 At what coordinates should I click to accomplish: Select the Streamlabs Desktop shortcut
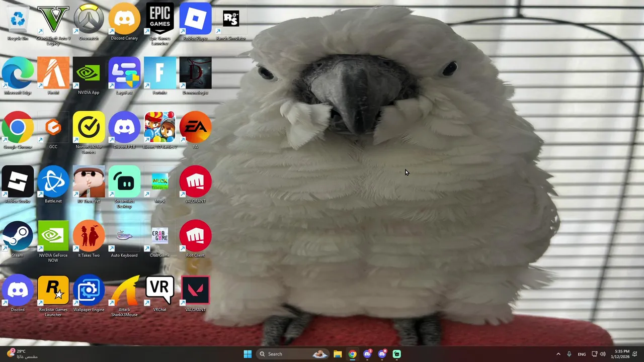click(x=124, y=187)
